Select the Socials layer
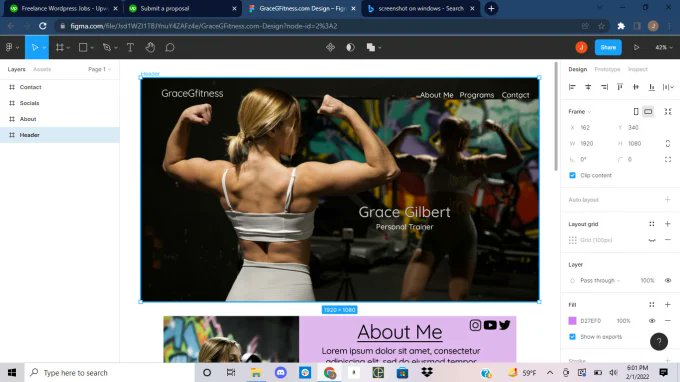Viewport: 680px width, 382px height. [x=60, y=103]
